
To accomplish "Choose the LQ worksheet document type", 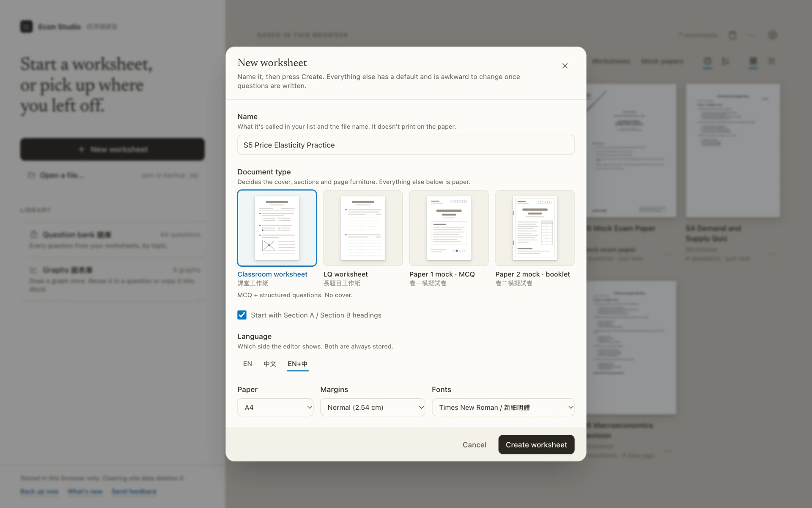I will click(363, 228).
